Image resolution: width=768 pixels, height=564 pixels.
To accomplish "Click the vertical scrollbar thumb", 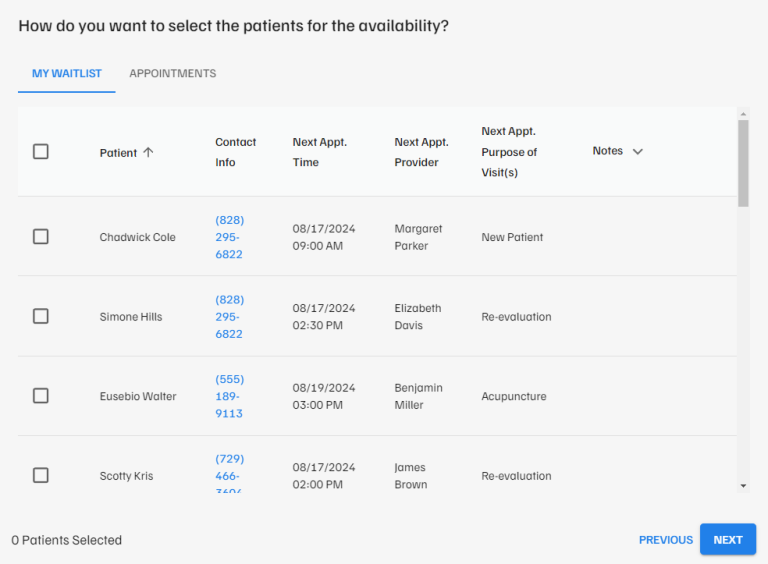I will click(743, 162).
